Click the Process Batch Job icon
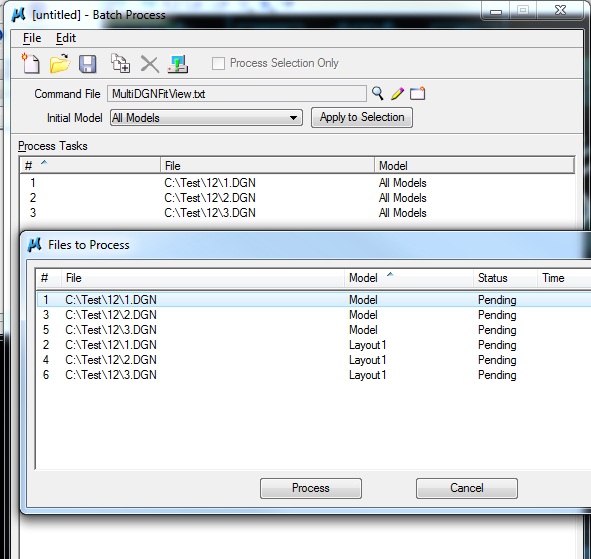Screen dimensions: 591x559 pos(178,64)
